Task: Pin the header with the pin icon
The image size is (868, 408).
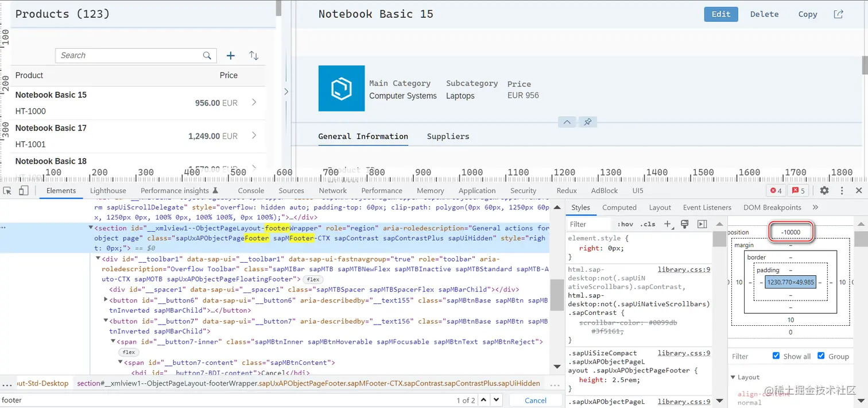Action: (x=587, y=122)
